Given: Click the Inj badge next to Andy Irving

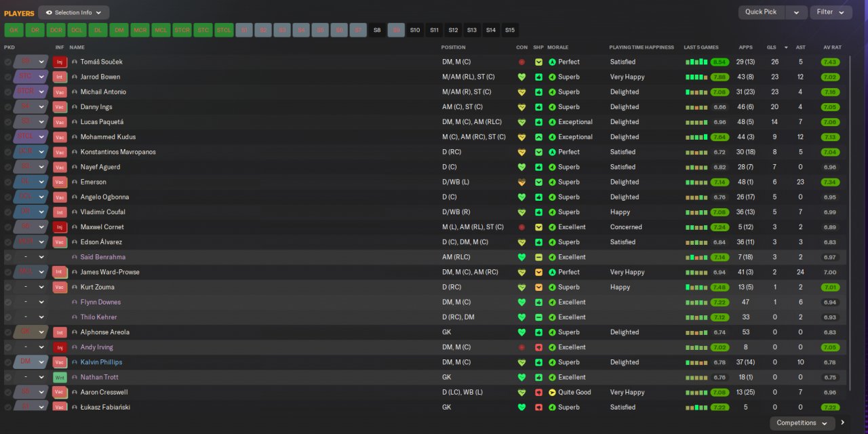Looking at the screenshot, I should (60, 347).
